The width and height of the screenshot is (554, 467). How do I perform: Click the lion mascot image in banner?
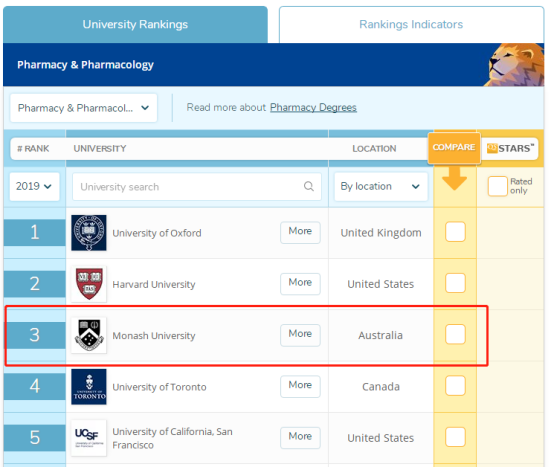click(515, 65)
